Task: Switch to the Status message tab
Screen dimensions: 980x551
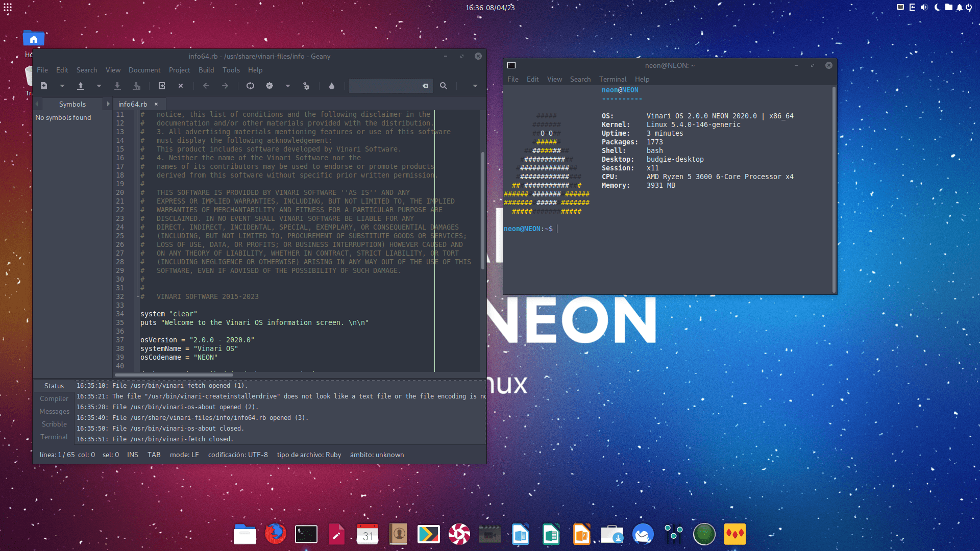Action: tap(54, 386)
